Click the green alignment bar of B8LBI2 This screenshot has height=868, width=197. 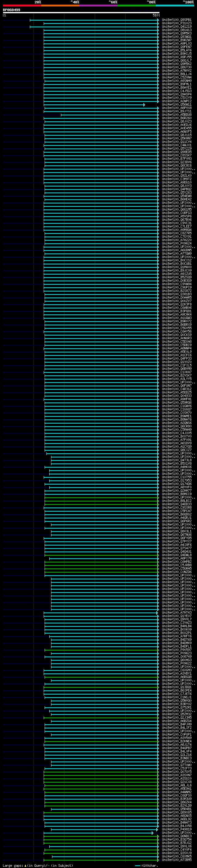tap(101, 501)
